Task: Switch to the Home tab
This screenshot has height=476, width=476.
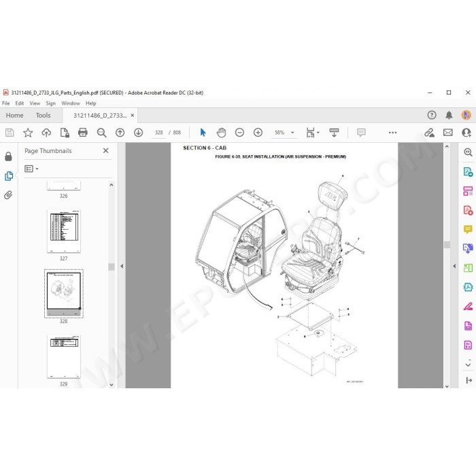Action: tap(14, 116)
